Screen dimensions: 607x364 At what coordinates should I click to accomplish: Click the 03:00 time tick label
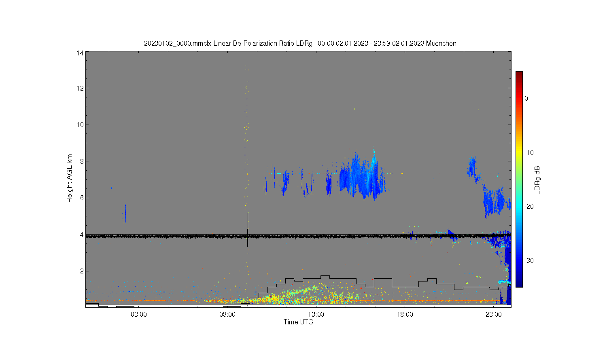click(139, 314)
